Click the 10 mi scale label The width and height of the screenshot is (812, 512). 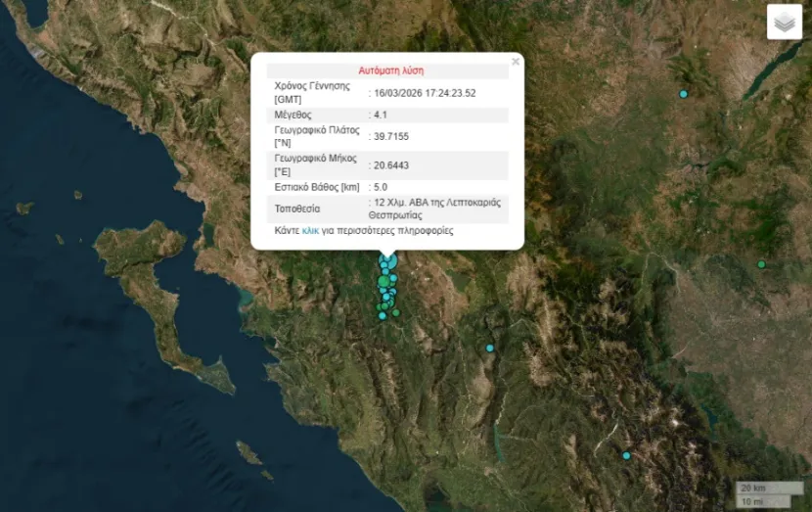pyautogui.click(x=752, y=501)
